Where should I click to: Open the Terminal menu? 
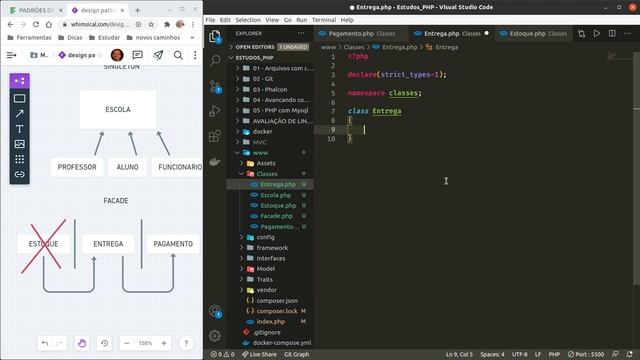(x=324, y=20)
